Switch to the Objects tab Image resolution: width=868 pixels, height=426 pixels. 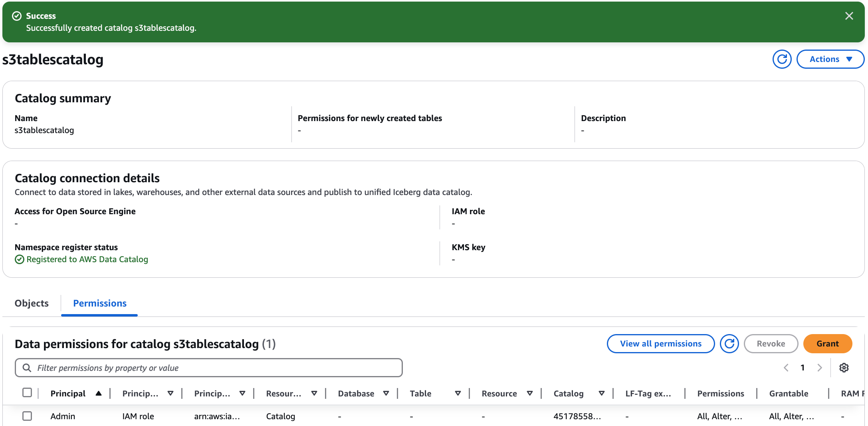pyautogui.click(x=32, y=303)
